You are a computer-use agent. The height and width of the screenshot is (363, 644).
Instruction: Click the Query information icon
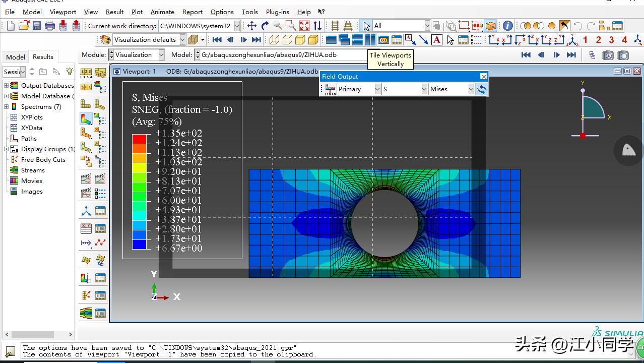507,26
